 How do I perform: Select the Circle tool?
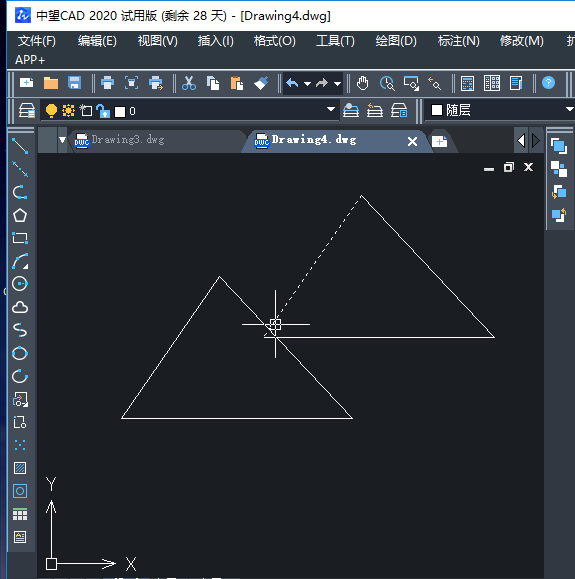click(x=20, y=284)
